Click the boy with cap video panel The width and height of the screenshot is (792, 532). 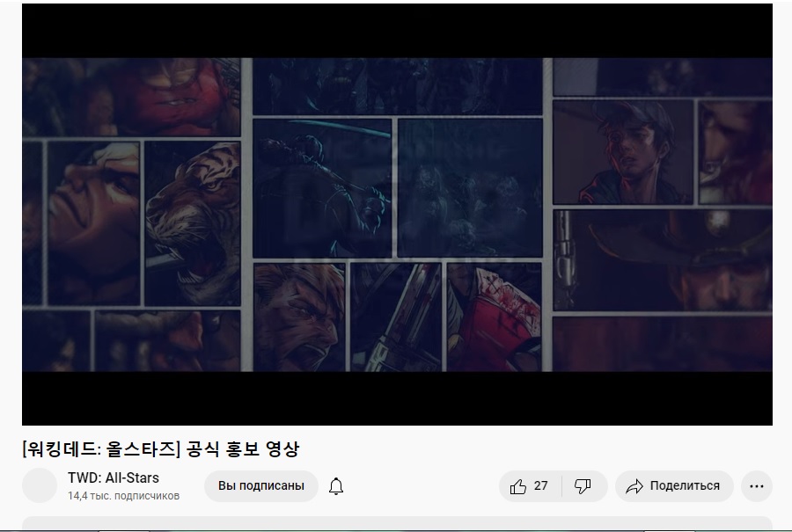pyautogui.click(x=622, y=151)
